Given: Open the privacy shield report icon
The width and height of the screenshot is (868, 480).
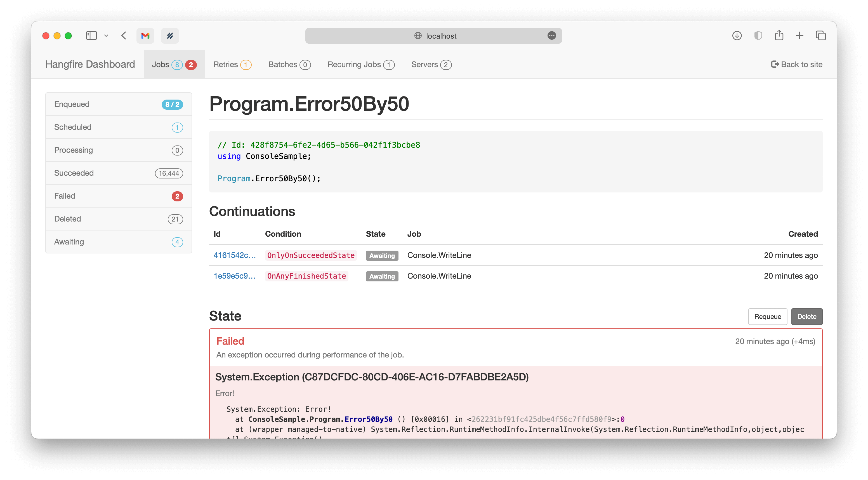Looking at the screenshot, I should 758,36.
